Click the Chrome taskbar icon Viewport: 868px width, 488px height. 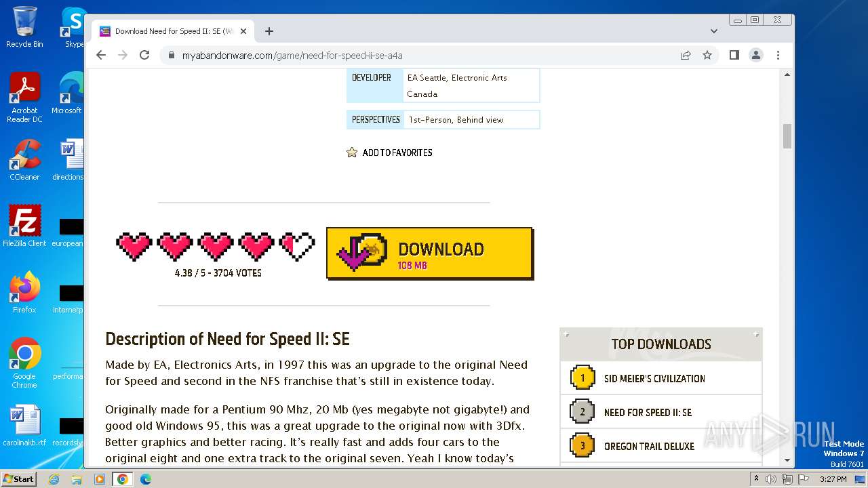pyautogui.click(x=123, y=479)
